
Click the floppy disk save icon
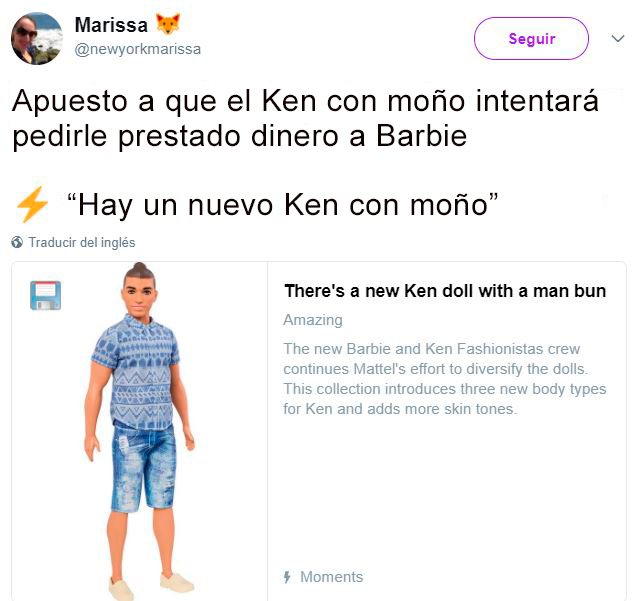tap(46, 295)
